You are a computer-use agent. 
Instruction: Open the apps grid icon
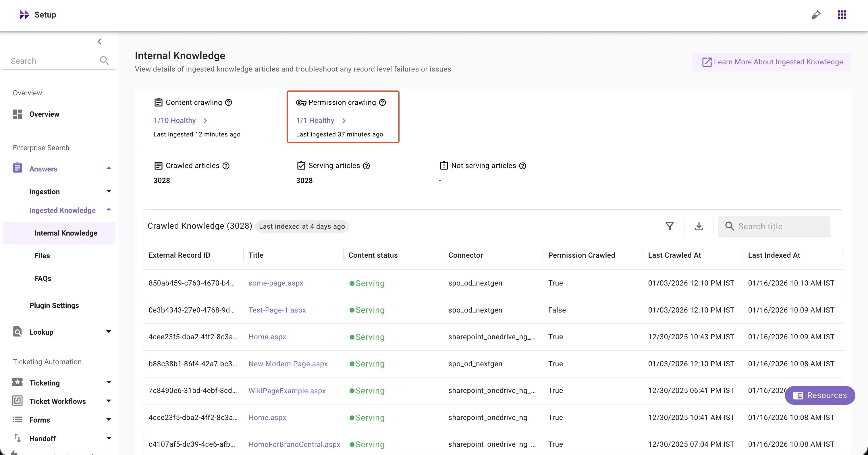[x=842, y=14]
